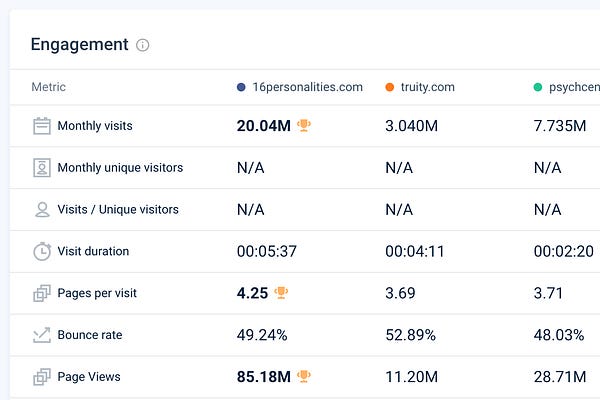Viewport: 600px width, 400px height.
Task: Click the 3.040M monthly visits value
Action: click(x=412, y=126)
